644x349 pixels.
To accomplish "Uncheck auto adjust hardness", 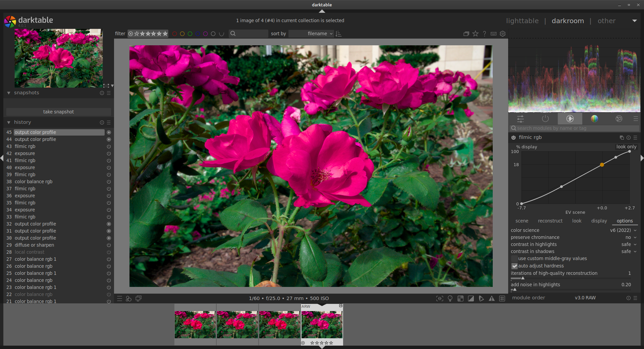I will [515, 266].
